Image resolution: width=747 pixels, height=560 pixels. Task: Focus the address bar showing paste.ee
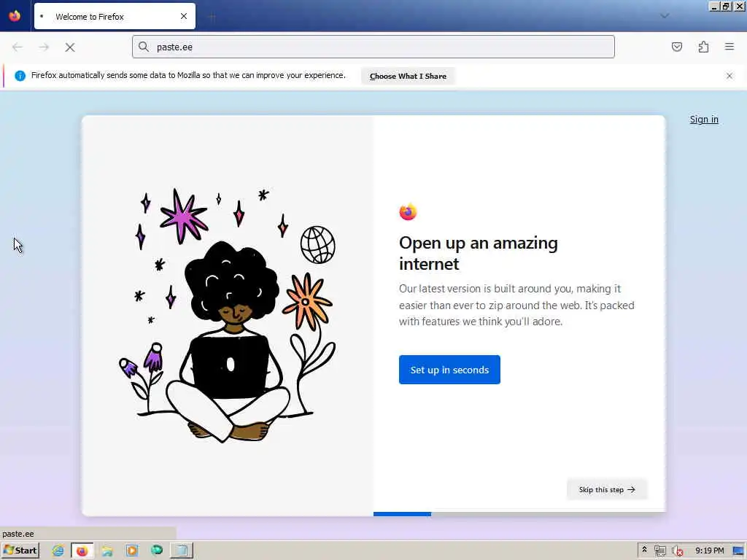(373, 47)
